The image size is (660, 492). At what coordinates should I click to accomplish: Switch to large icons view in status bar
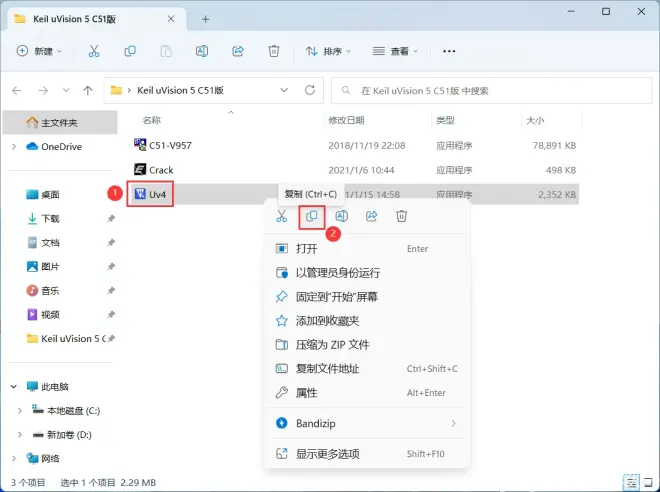pos(649,482)
